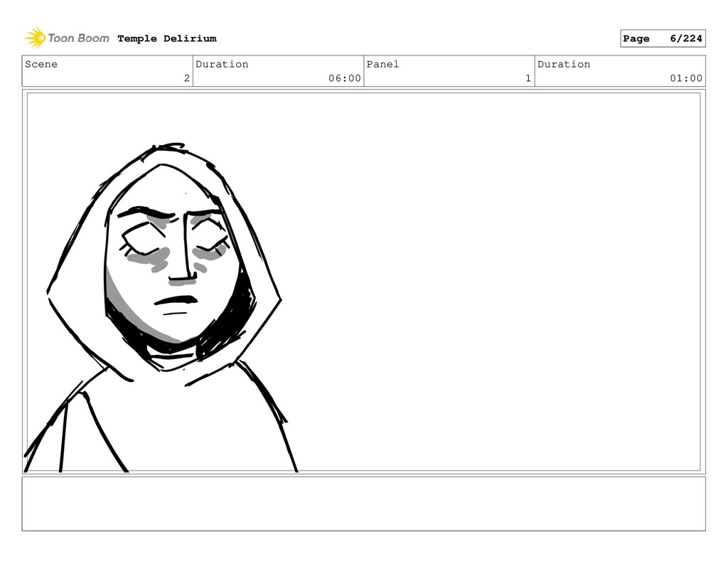The image size is (728, 564).
Task: Click the 'Page 6/224' box
Action: coord(663,38)
